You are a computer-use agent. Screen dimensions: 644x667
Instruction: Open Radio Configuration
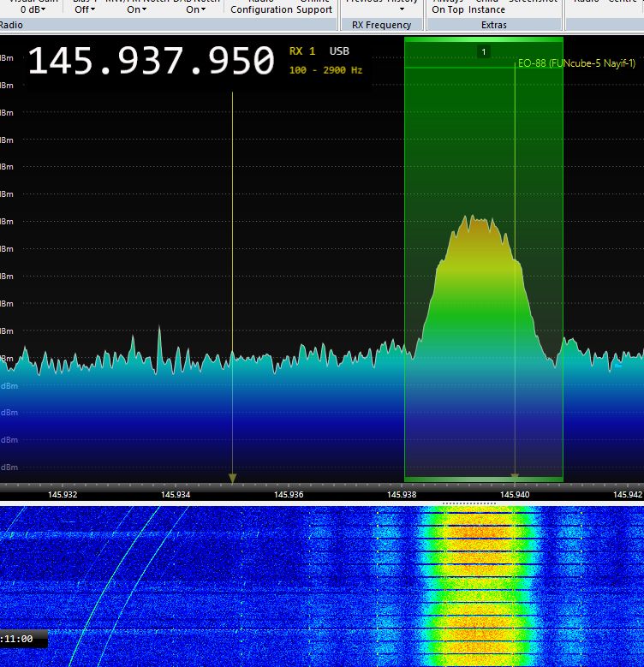pos(261,7)
